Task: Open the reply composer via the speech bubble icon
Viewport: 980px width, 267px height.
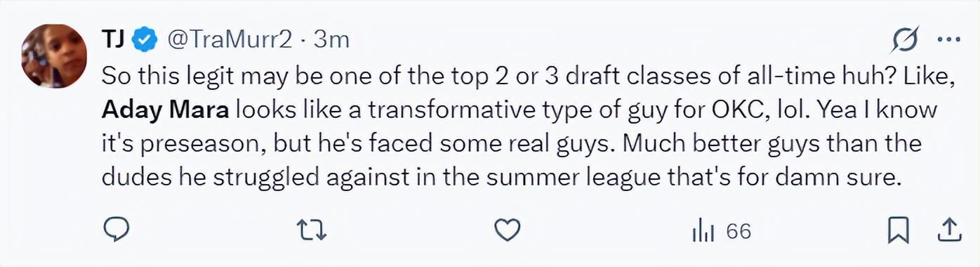Action: pyautogui.click(x=116, y=230)
